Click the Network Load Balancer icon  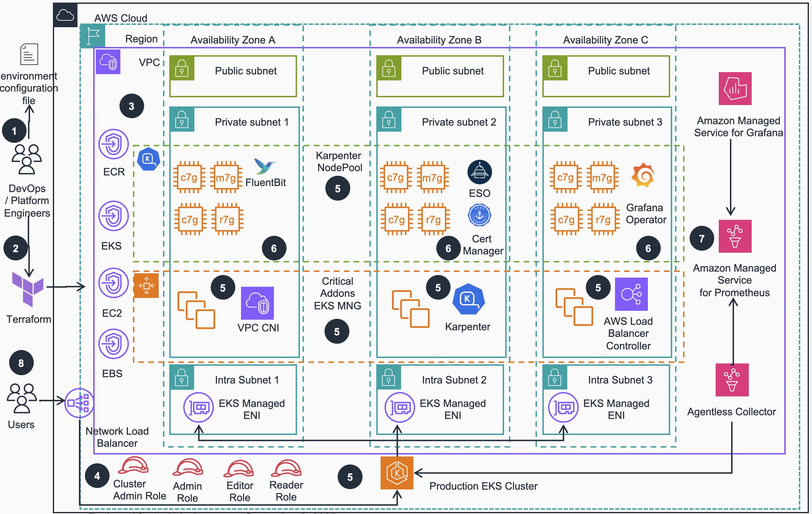click(x=79, y=403)
